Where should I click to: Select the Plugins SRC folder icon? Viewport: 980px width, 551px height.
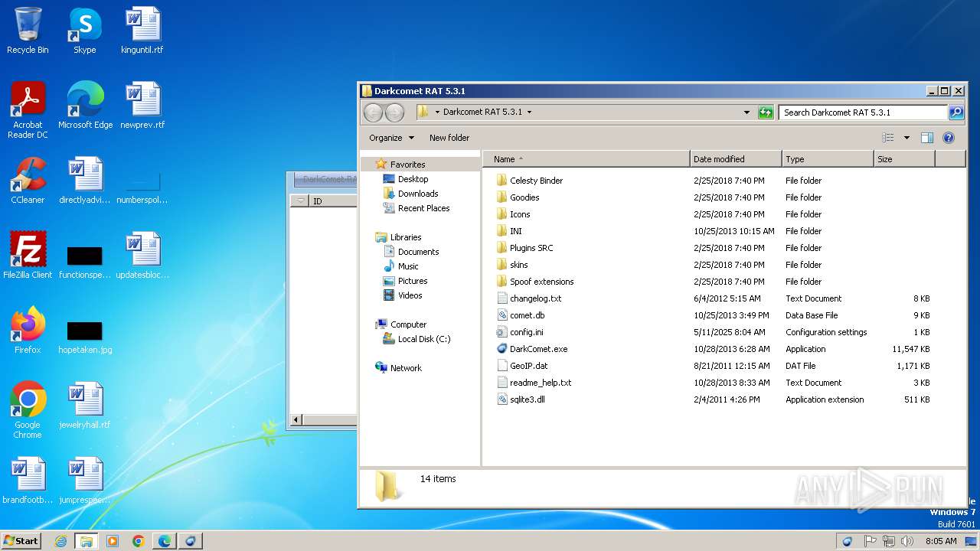pos(502,248)
